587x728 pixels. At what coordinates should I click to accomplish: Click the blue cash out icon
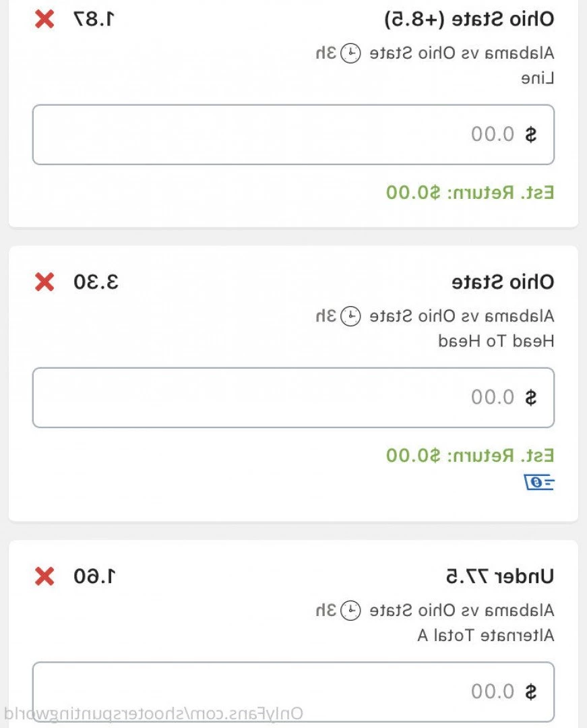click(539, 482)
